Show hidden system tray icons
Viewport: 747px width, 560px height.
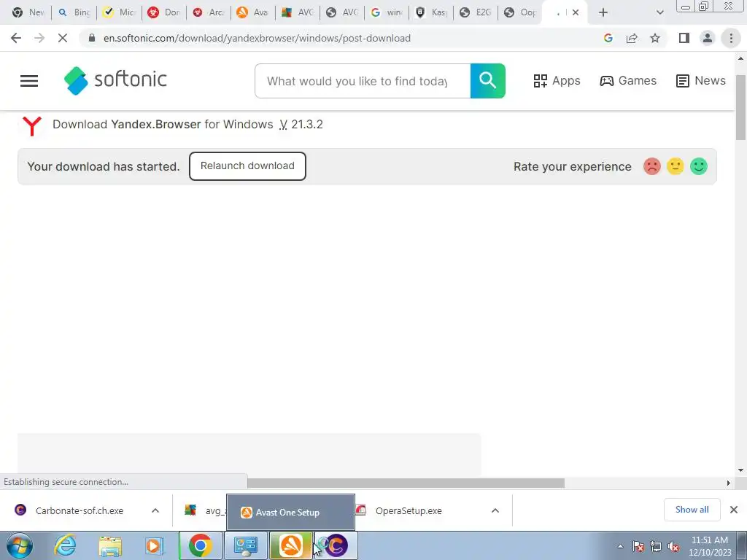[x=620, y=546]
